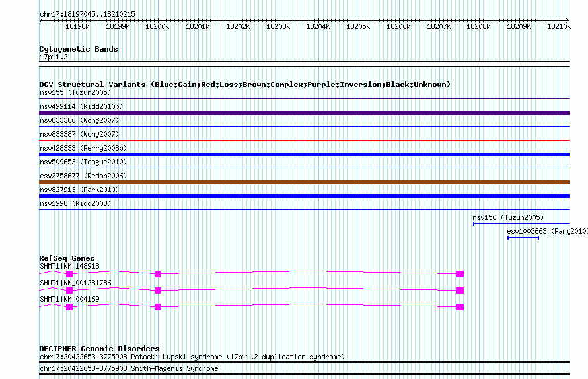Click Smith-Magenis Syndrome disorder entry
The height and width of the screenshot is (379, 588).
[129, 369]
